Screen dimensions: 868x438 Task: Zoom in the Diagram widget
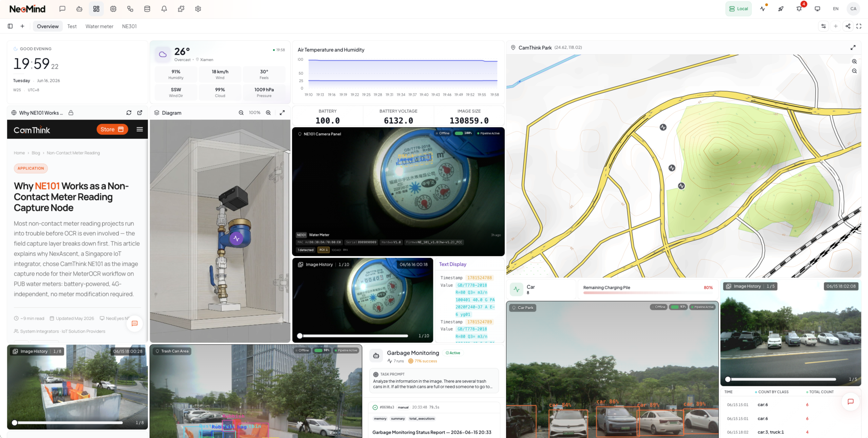[x=268, y=113]
